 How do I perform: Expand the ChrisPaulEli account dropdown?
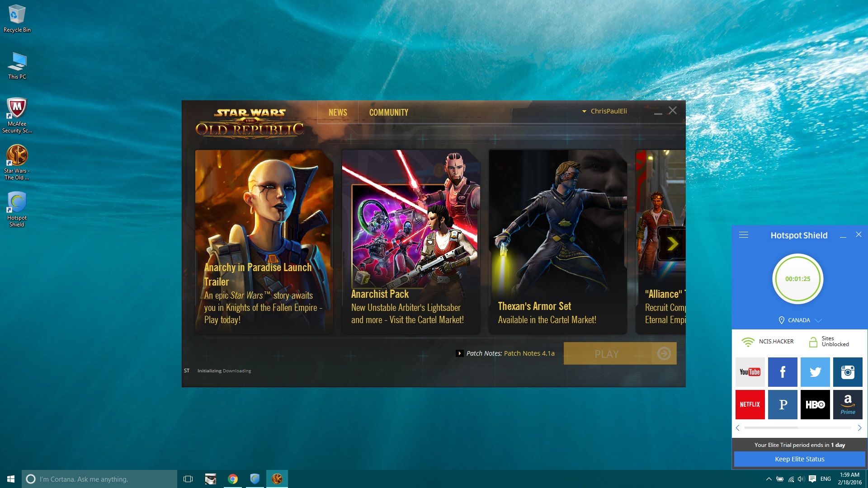coord(604,111)
